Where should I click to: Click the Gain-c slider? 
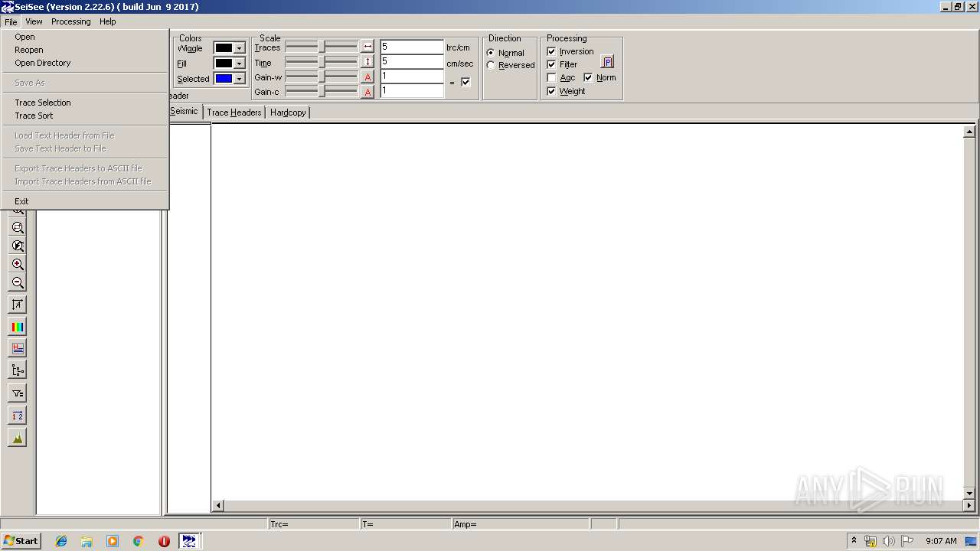point(322,92)
